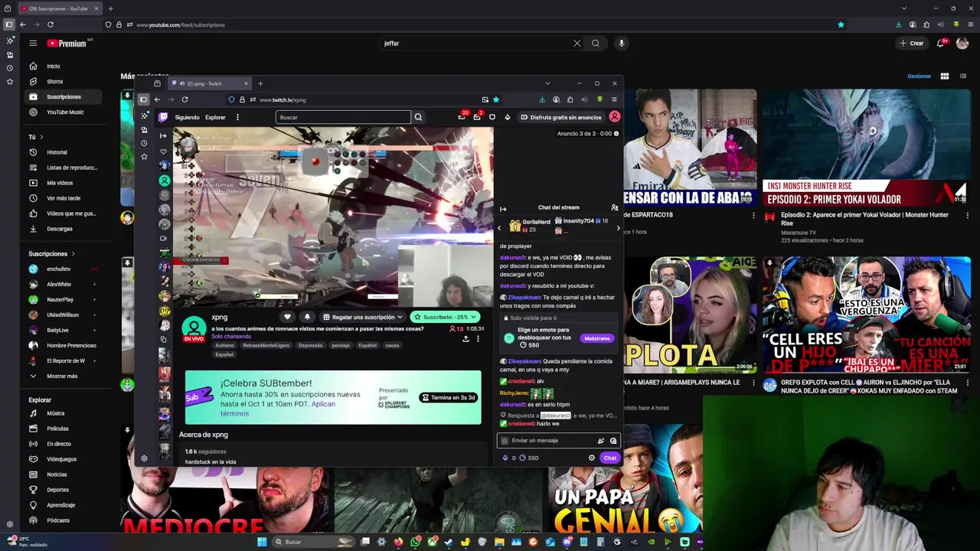Image resolution: width=980 pixels, height=551 pixels.
Task: Switch YouTube feed to grid view
Action: pyautogui.click(x=945, y=76)
